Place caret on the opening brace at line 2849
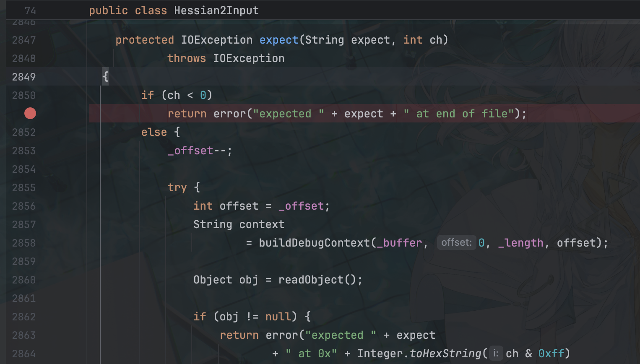The width and height of the screenshot is (640, 364). point(105,77)
